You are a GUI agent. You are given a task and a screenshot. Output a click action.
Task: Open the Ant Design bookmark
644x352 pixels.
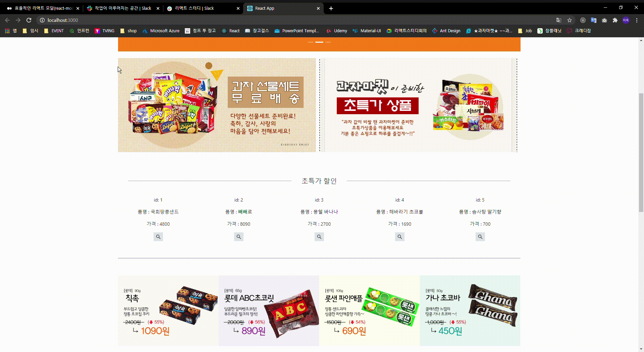click(446, 31)
